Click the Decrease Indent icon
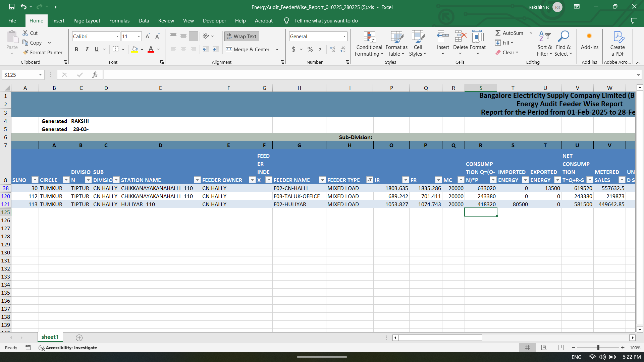 point(206,49)
